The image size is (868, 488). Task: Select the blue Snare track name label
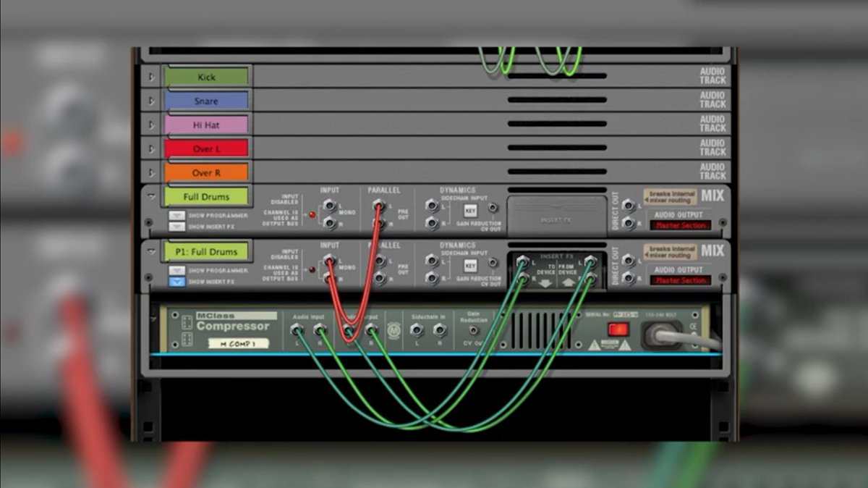tap(206, 101)
